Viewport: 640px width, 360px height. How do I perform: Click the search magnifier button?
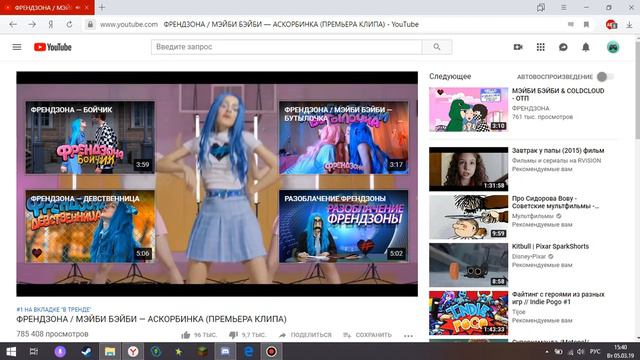click(x=437, y=47)
